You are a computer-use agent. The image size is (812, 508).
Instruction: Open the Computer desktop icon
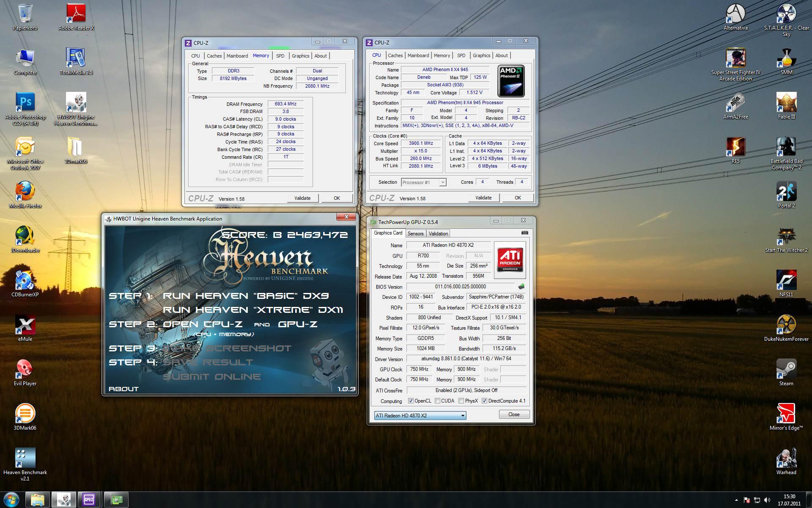(x=25, y=61)
